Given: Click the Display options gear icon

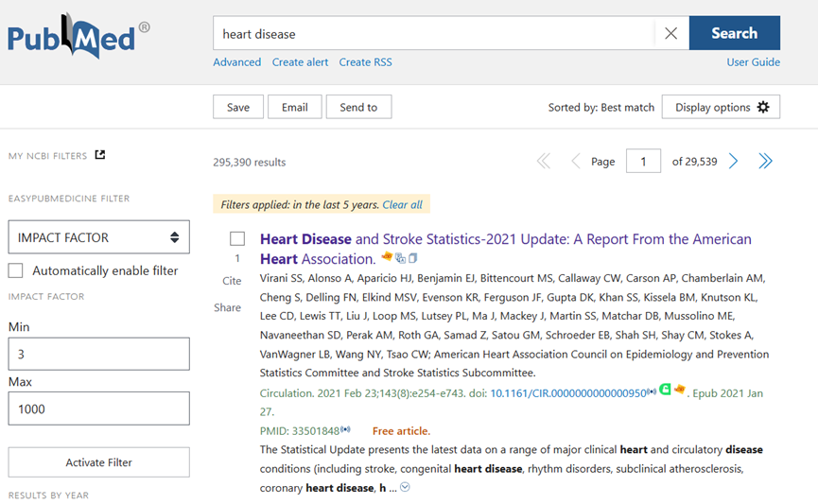Looking at the screenshot, I should [x=763, y=107].
